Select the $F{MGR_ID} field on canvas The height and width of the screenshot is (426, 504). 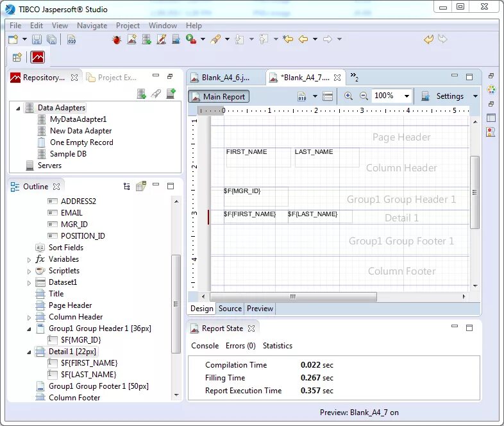pyautogui.click(x=256, y=196)
